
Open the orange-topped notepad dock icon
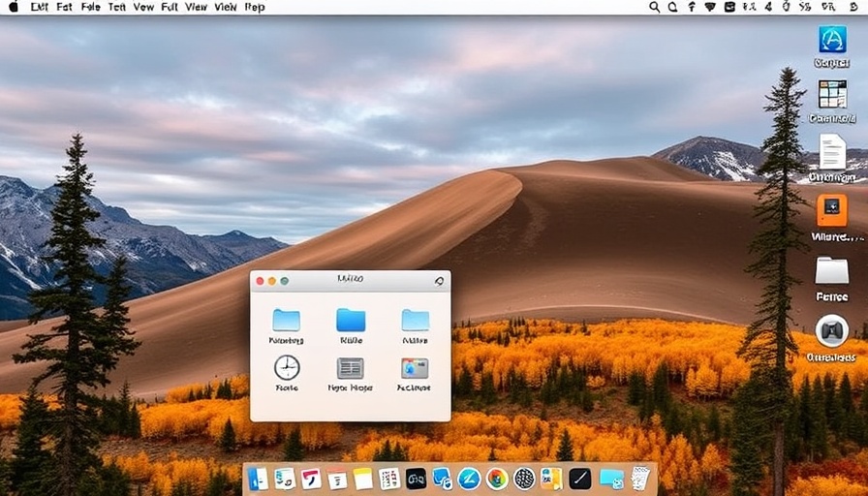[x=336, y=479]
